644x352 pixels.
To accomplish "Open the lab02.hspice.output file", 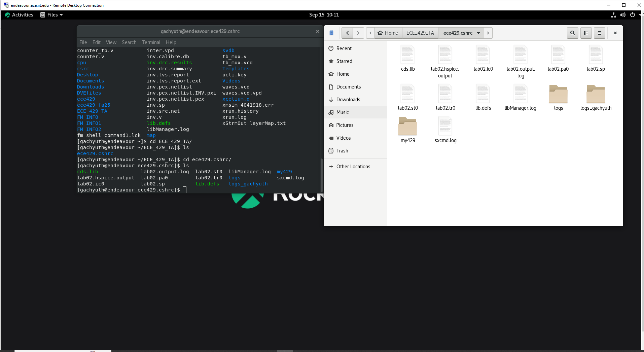I will coord(445,55).
